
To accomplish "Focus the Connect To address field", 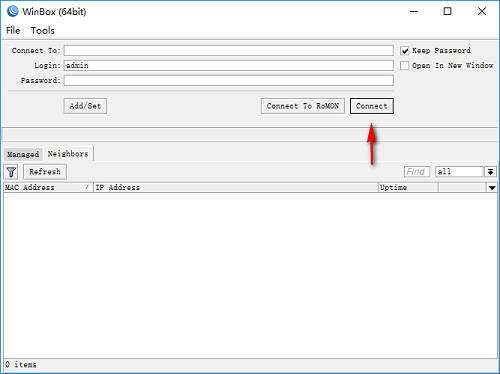I will [229, 51].
